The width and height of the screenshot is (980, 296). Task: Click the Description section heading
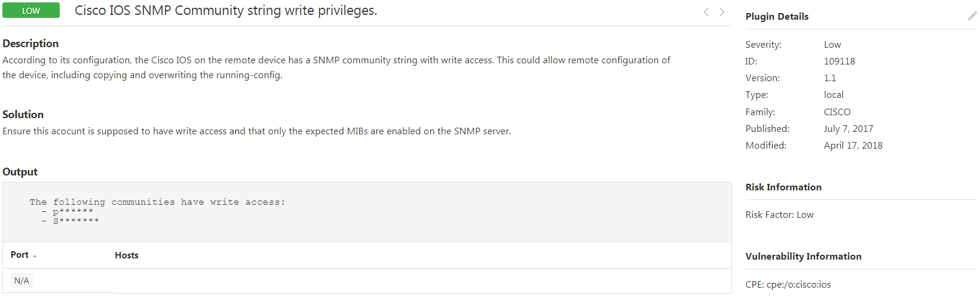30,44
